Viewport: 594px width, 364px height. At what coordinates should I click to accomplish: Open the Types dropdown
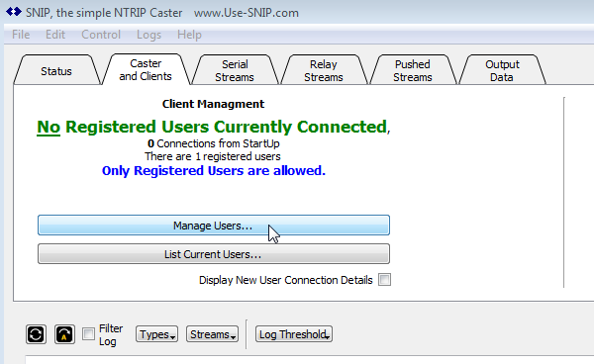point(156,334)
